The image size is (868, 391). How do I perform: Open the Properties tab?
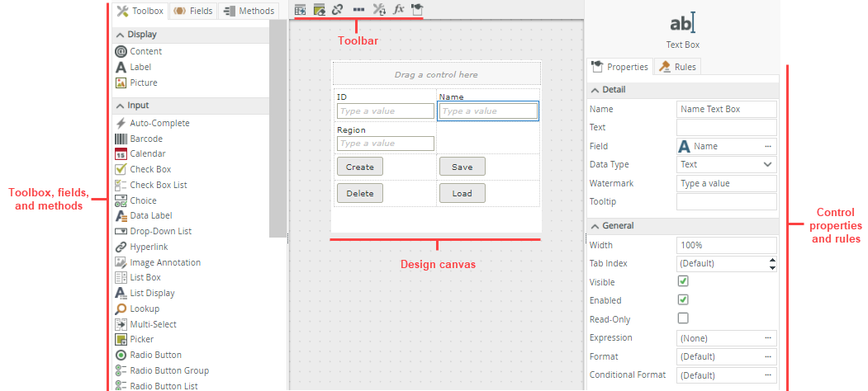[619, 67]
